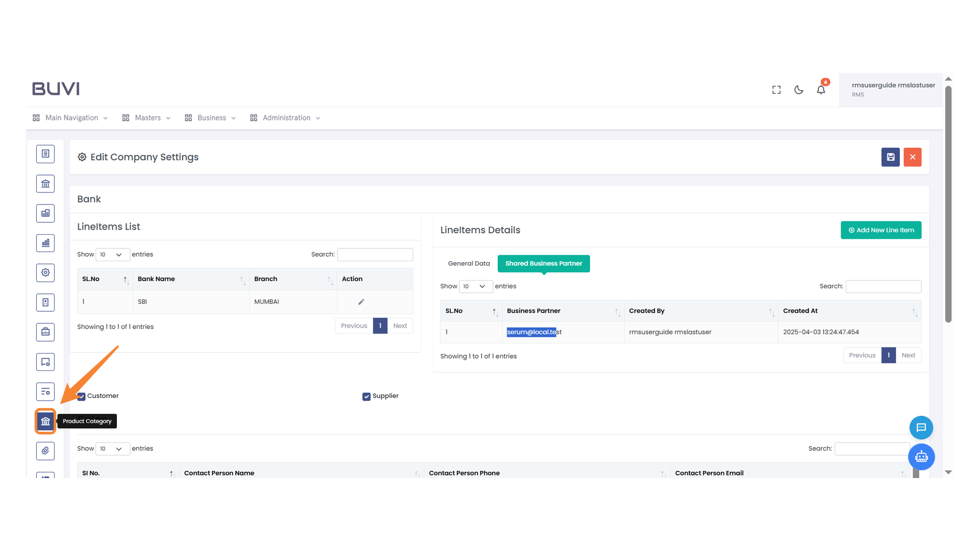Image resolution: width=980 pixels, height=551 pixels.
Task: Click the settings gear icon in sidebar
Action: (x=45, y=272)
